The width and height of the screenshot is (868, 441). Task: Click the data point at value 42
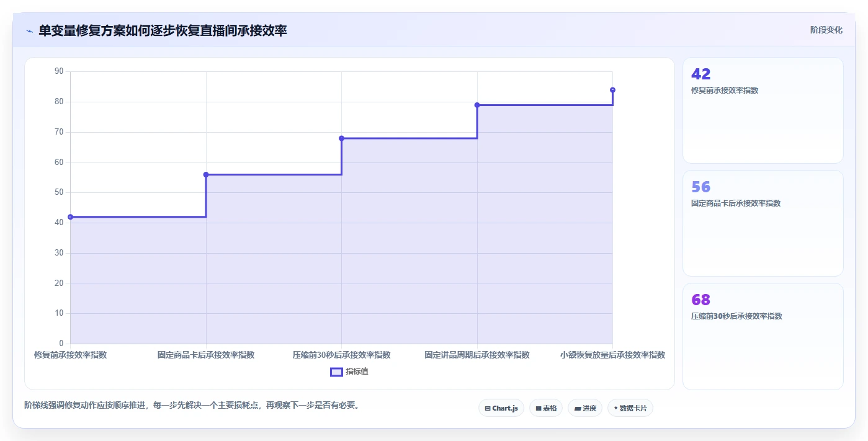click(70, 217)
